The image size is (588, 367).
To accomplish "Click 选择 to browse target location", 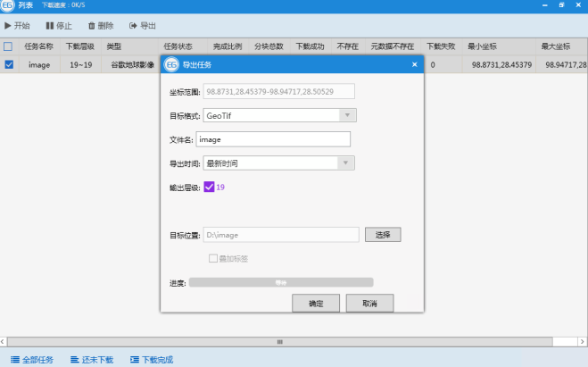I will pos(383,235).
